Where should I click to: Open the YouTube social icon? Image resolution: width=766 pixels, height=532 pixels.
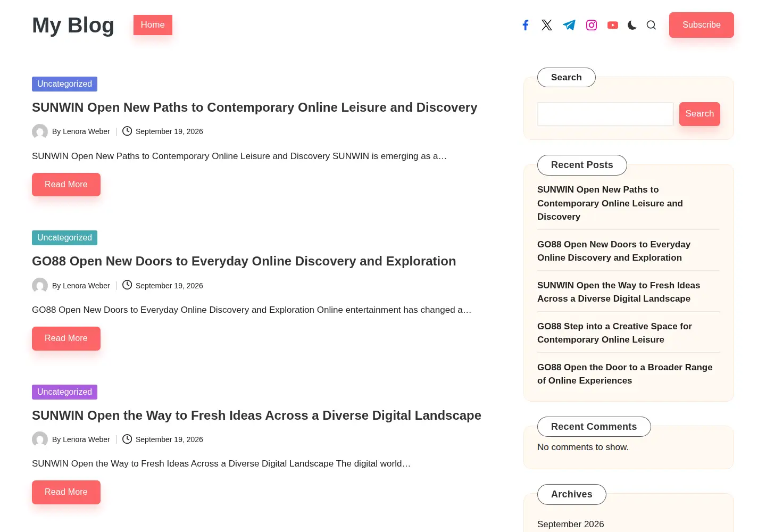pos(613,25)
